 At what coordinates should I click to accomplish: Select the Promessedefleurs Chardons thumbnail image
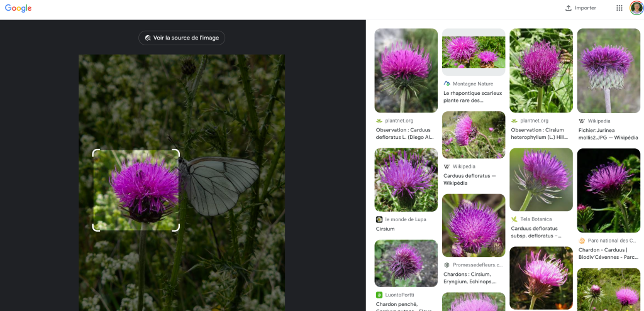pyautogui.click(x=474, y=225)
